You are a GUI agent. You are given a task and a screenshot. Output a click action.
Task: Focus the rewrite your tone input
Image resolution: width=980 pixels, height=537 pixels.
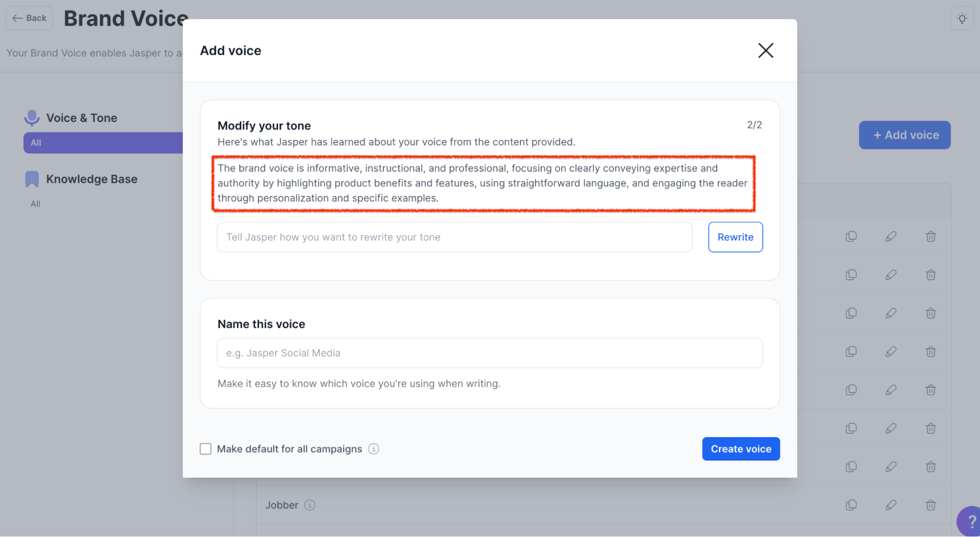[x=454, y=237]
